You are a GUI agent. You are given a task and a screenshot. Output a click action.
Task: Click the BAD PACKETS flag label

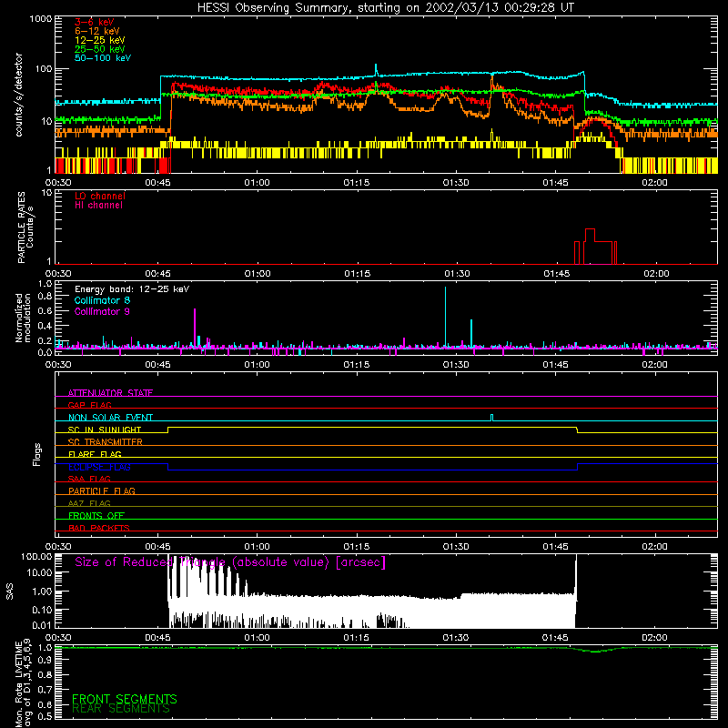coord(99,528)
